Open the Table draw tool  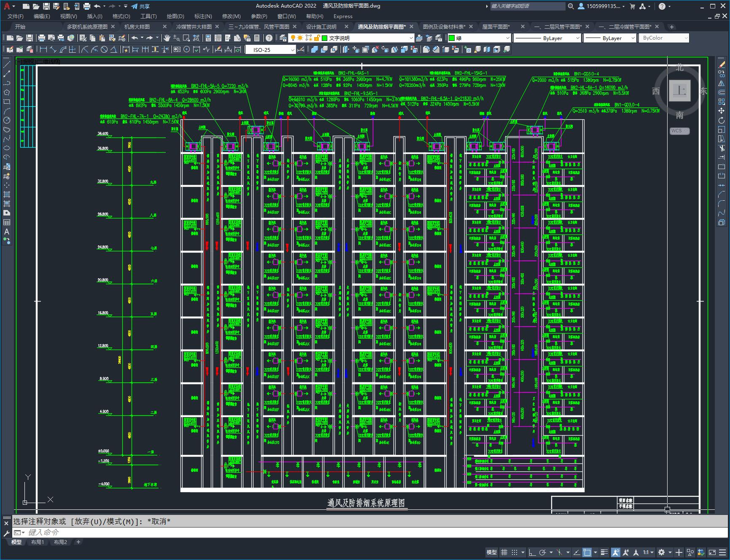click(x=7, y=222)
